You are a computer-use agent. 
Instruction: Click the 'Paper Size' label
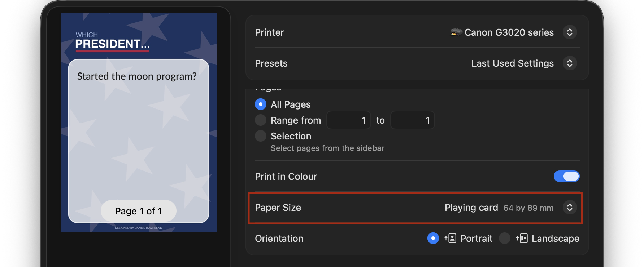pos(278,208)
